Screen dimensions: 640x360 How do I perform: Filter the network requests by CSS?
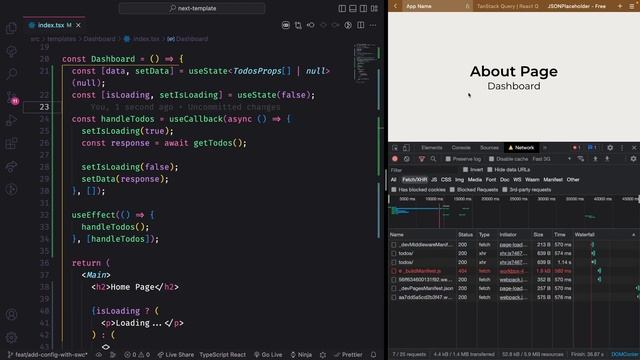point(446,180)
